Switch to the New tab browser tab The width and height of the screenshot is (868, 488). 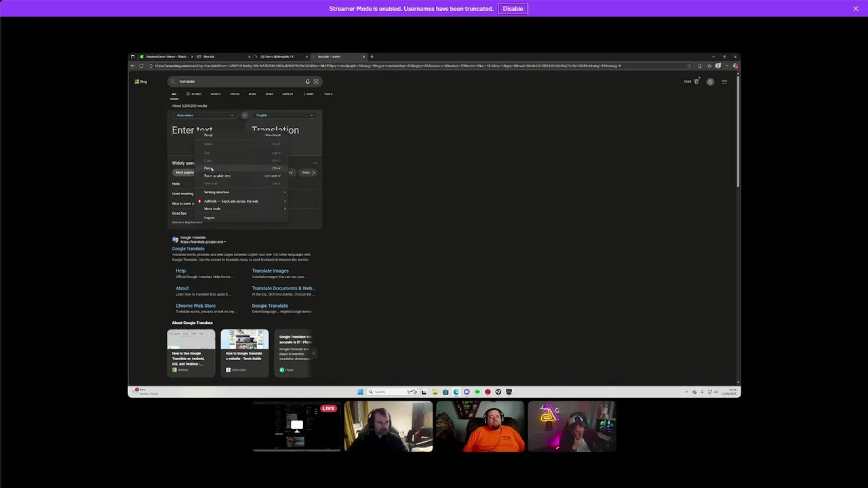(224, 57)
